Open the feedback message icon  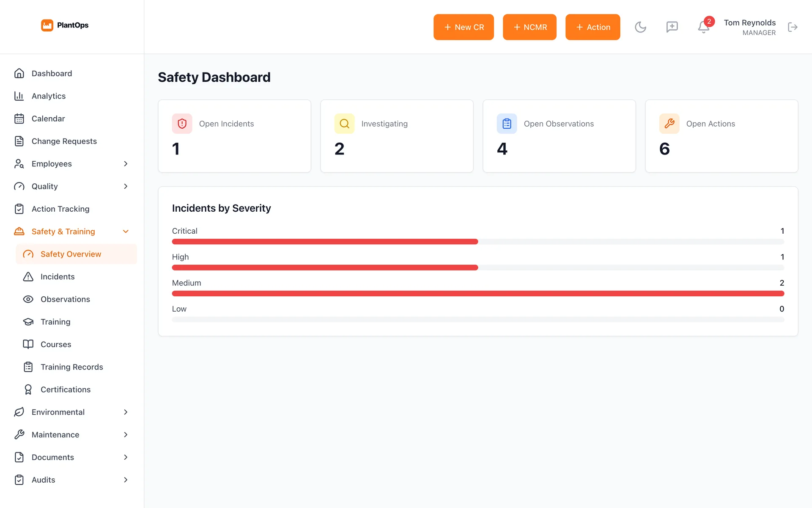(672, 27)
